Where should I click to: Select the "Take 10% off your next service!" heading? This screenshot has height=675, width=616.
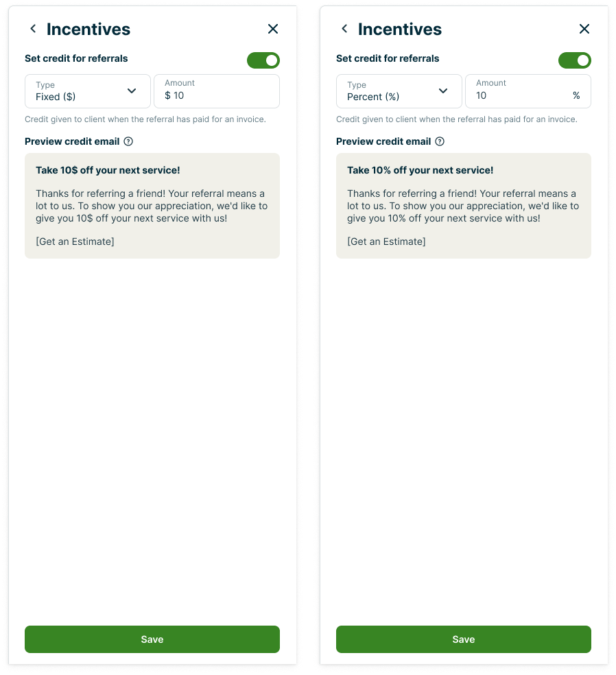click(x=420, y=170)
